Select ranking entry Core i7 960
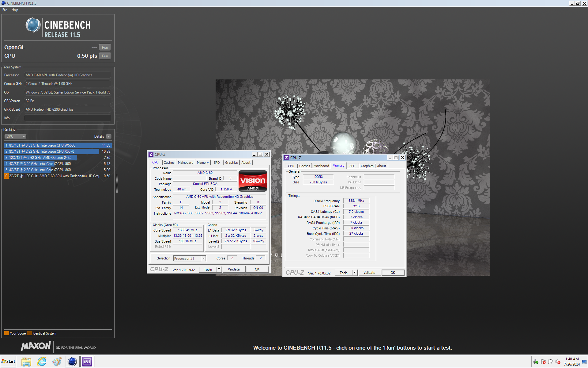This screenshot has height=368, width=588. (58, 164)
